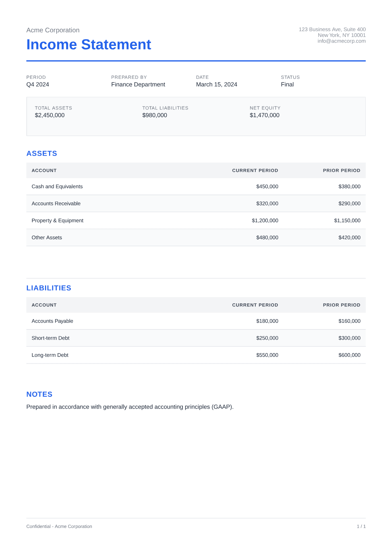
Task: Select the Other Assets row label
Action: click(47, 237)
